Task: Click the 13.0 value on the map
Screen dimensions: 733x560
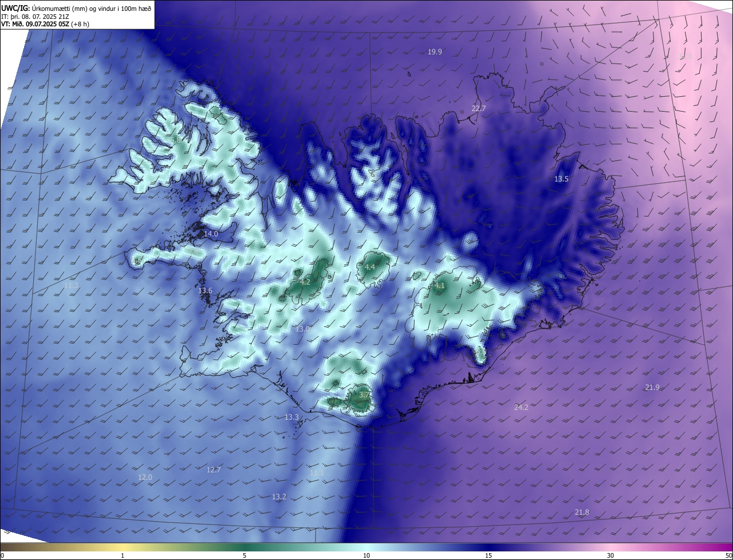Action: (302, 329)
